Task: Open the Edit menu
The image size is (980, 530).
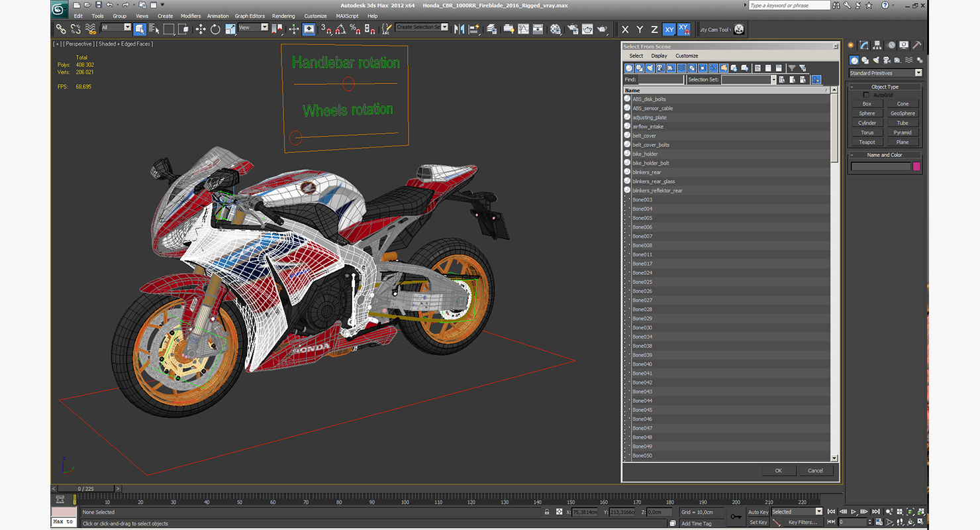Action: point(78,16)
